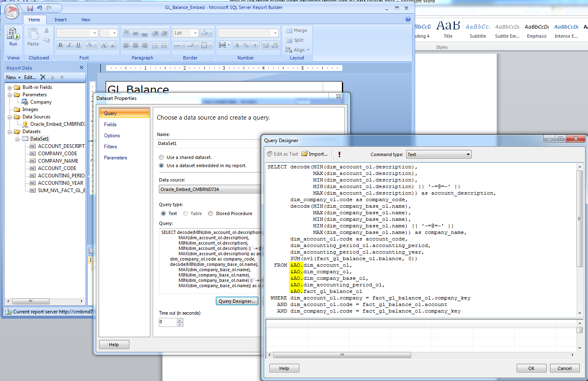Viewport: 588px width, 381px height.
Task: Open the New dropdown in the Report Data pane
Action: pyautogui.click(x=13, y=77)
